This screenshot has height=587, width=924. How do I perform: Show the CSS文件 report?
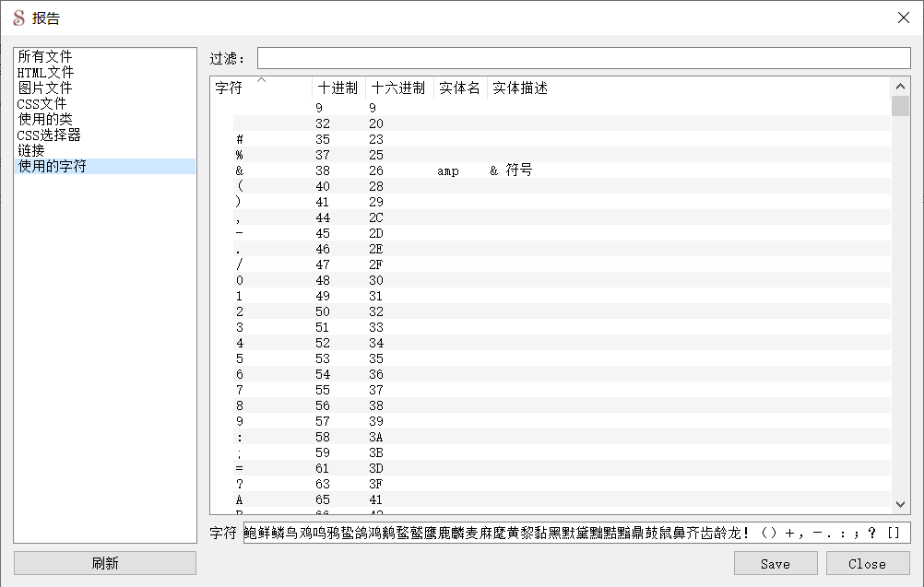tap(41, 104)
